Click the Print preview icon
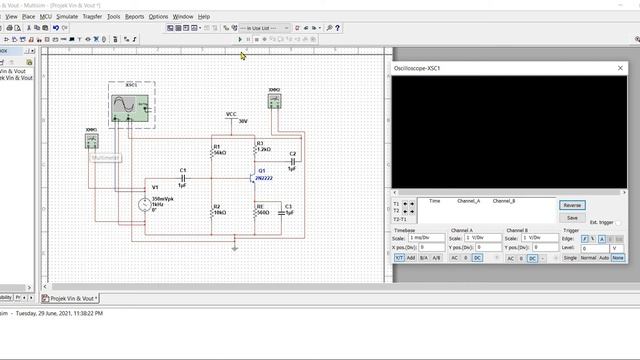Screen dimensions: 640x360 pyautogui.click(x=18, y=28)
